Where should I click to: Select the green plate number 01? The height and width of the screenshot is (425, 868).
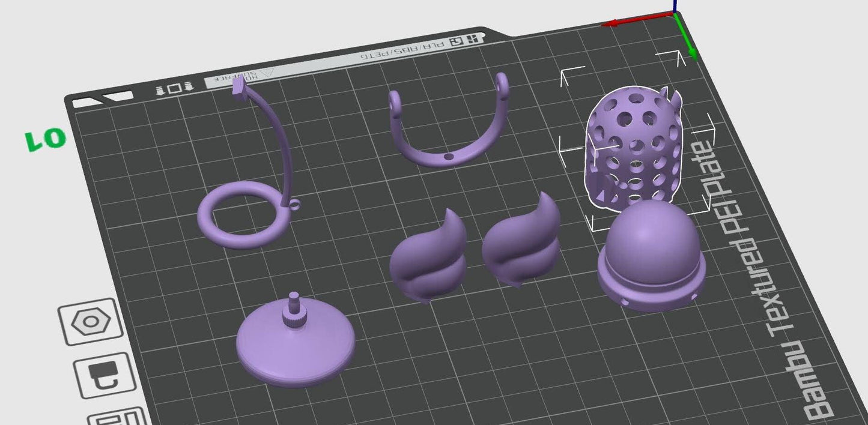[x=45, y=139]
